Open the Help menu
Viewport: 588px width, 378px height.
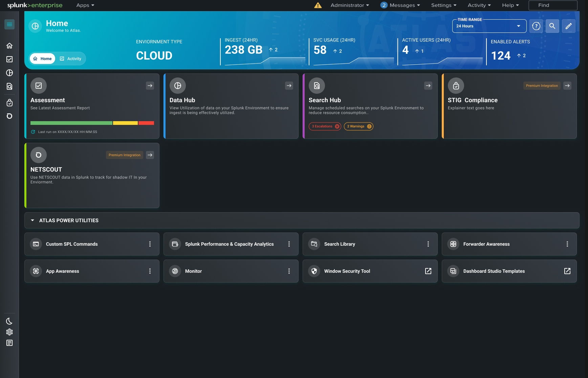click(x=510, y=5)
